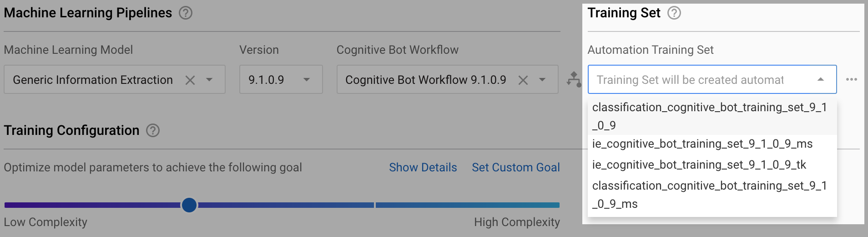Click the Show Details link
Screen dimensions: 868x237
(423, 167)
